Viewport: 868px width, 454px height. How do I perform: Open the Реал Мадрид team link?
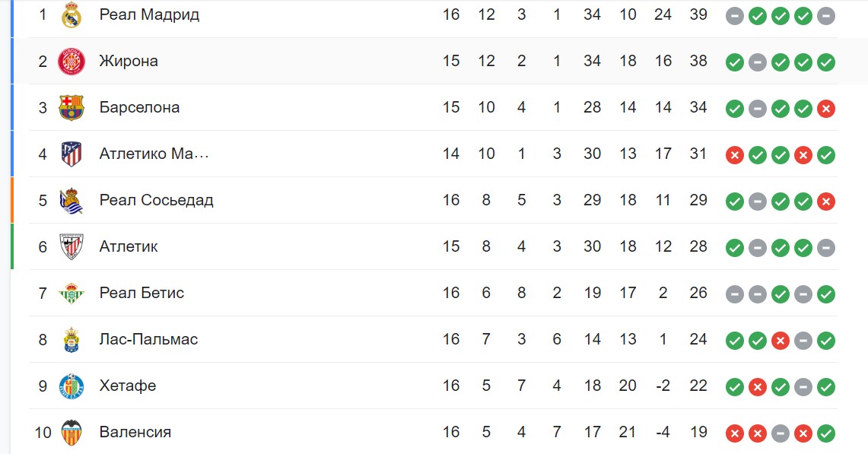(x=149, y=14)
